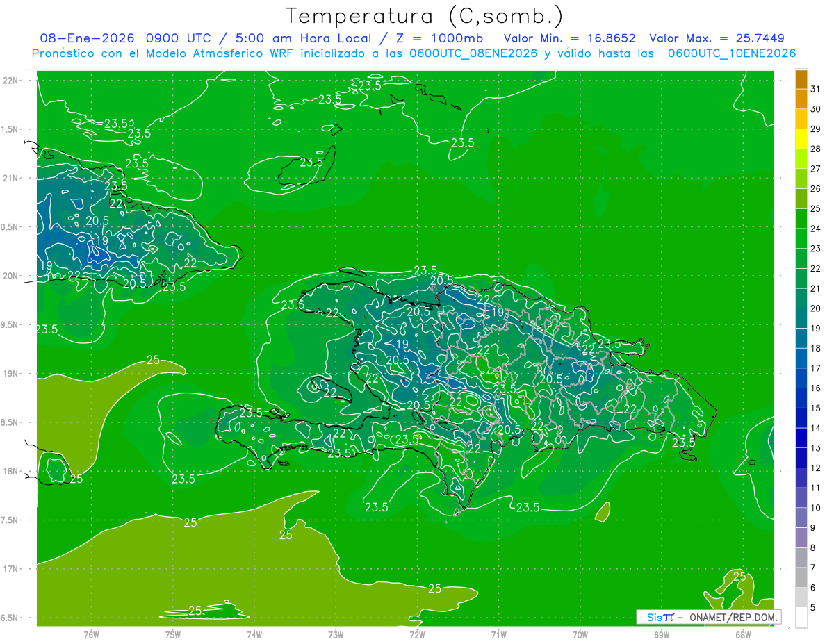The height and width of the screenshot is (644, 834).
Task: Click the legend value "24"
Action: (x=815, y=229)
